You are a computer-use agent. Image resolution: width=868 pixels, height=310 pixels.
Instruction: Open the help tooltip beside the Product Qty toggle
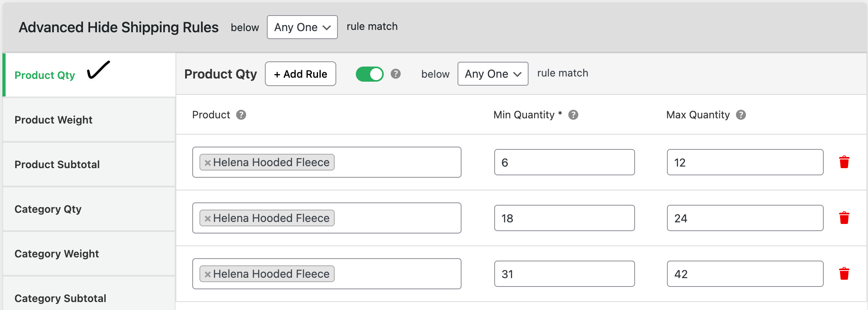click(395, 74)
